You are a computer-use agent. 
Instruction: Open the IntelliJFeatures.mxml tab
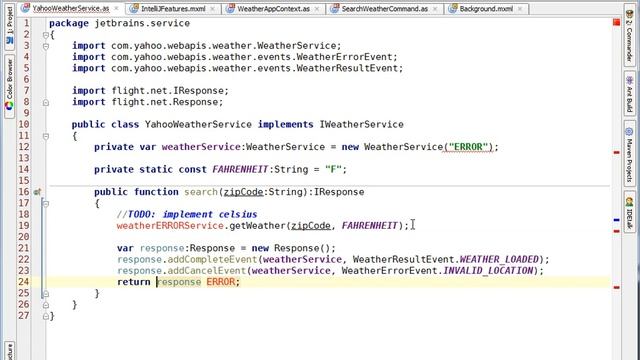tap(173, 9)
